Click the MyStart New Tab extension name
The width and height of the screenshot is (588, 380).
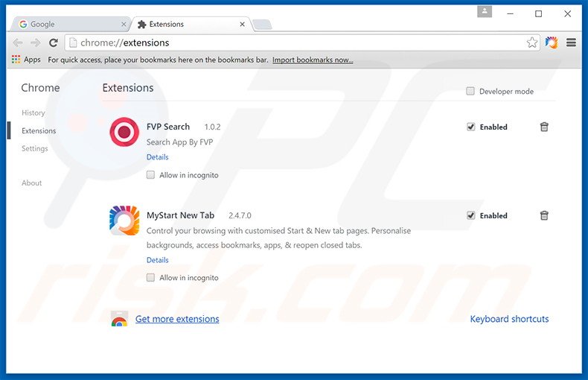(x=180, y=215)
